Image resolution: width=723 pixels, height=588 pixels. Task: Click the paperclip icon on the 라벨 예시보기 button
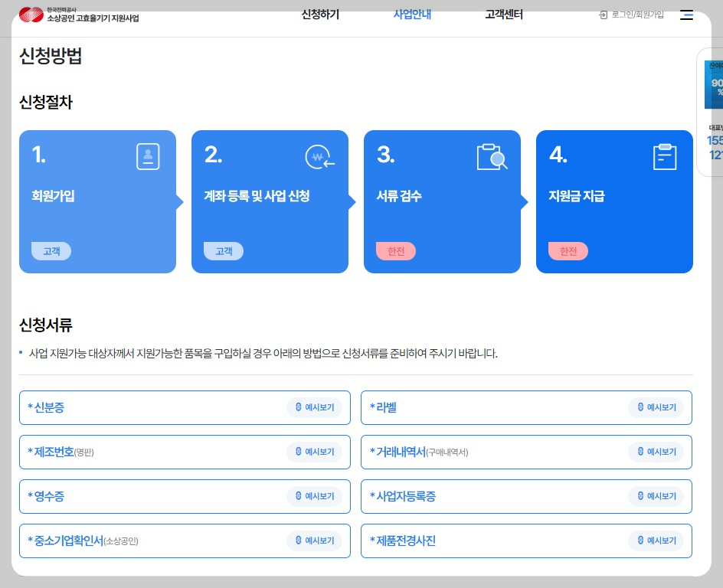(x=639, y=408)
